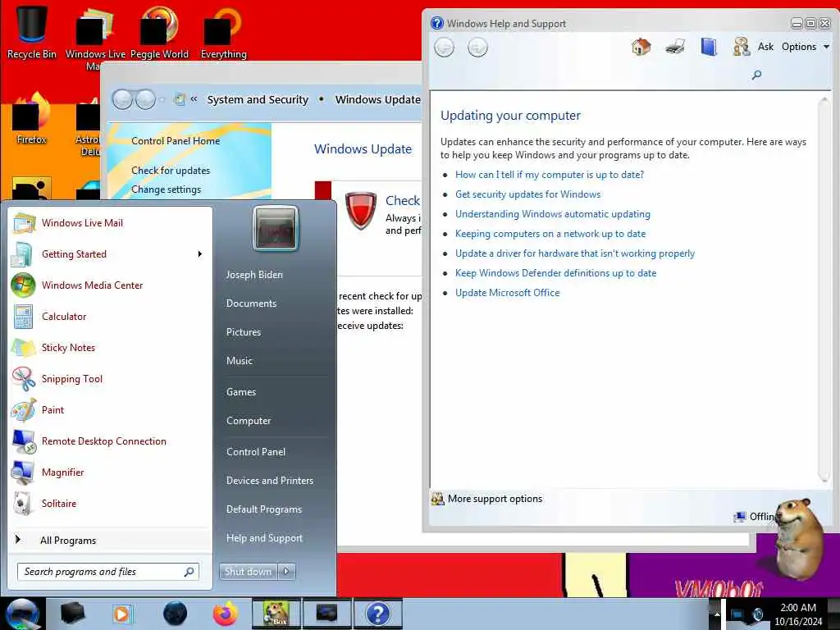Click Help window vertical scrollbar

click(824, 290)
